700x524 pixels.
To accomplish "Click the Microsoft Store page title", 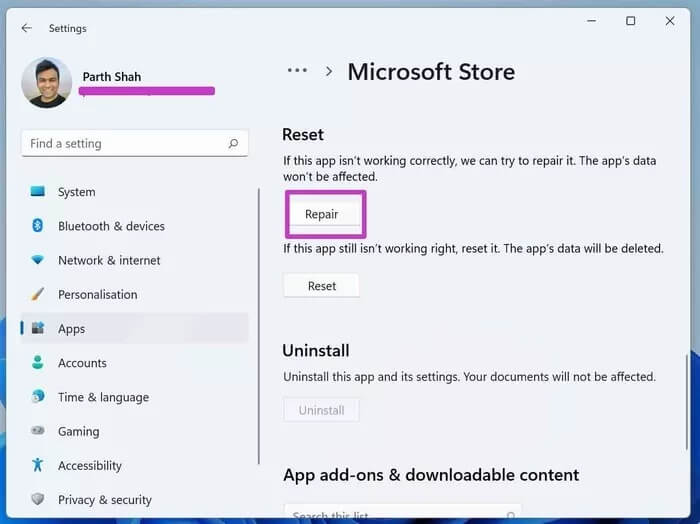I will pos(431,71).
